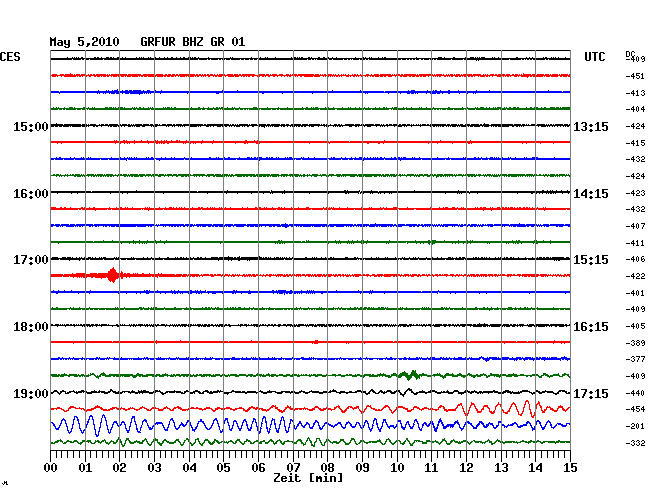
Task: Click minute tick label 03 on time axis
Action: click(155, 467)
